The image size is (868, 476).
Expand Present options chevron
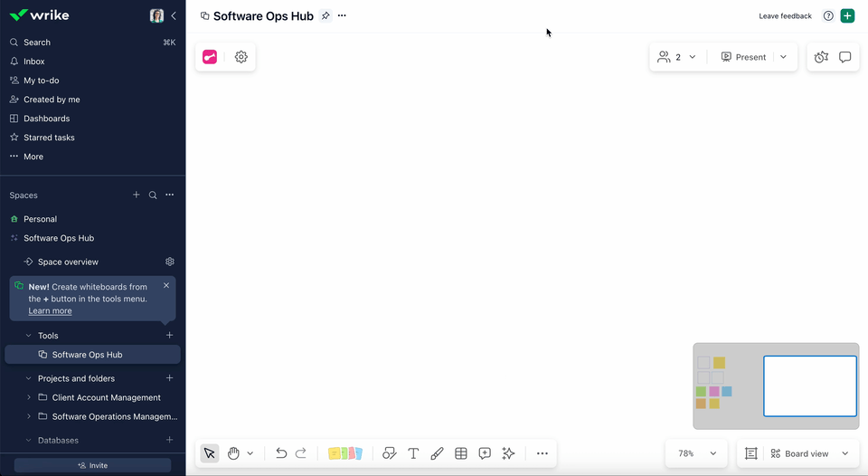783,57
